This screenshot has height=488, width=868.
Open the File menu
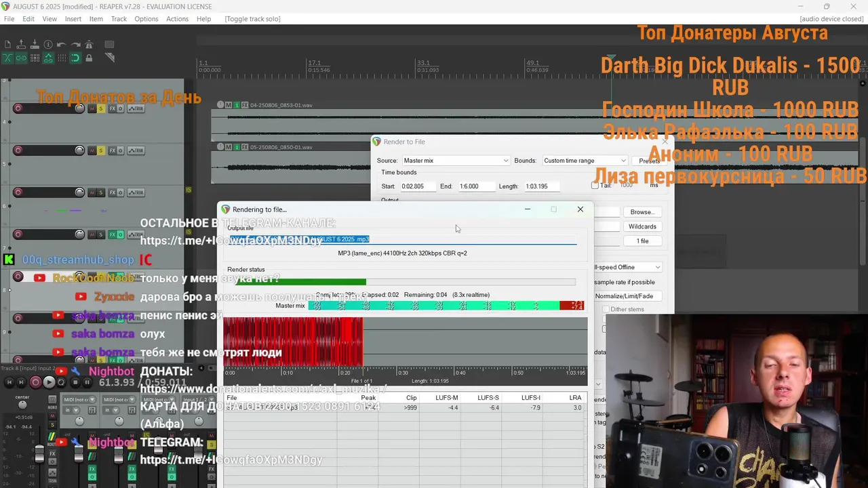pyautogui.click(x=9, y=19)
